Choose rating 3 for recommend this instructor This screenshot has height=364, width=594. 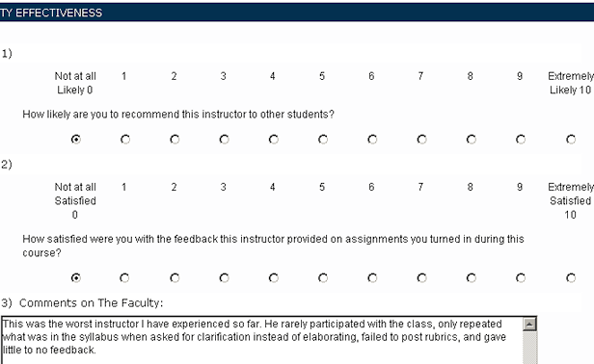[224, 140]
